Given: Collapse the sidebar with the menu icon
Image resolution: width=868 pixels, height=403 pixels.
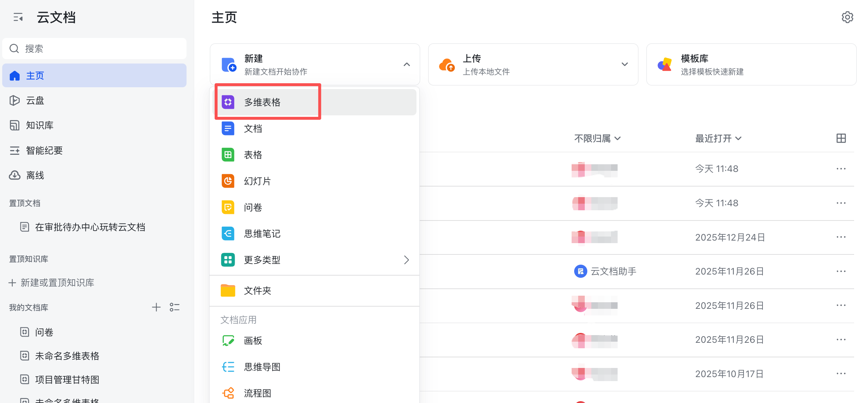Looking at the screenshot, I should pos(18,17).
